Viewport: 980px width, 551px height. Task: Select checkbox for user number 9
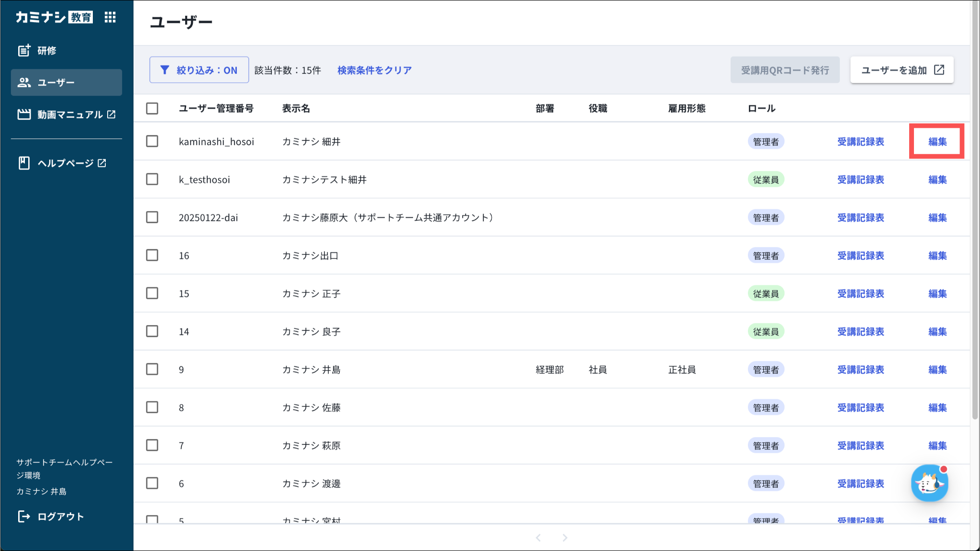(152, 369)
